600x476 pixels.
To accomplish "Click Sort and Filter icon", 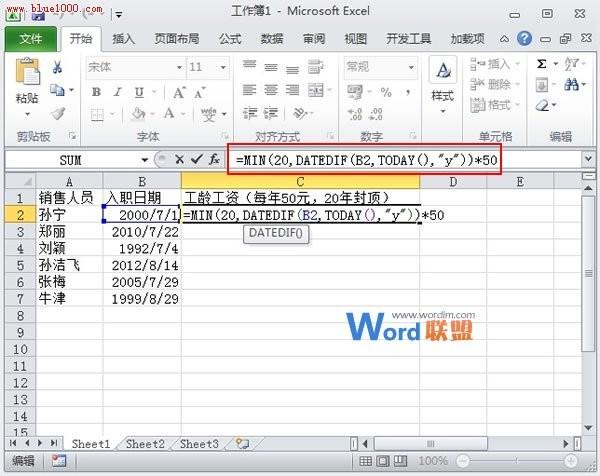I will [x=572, y=64].
